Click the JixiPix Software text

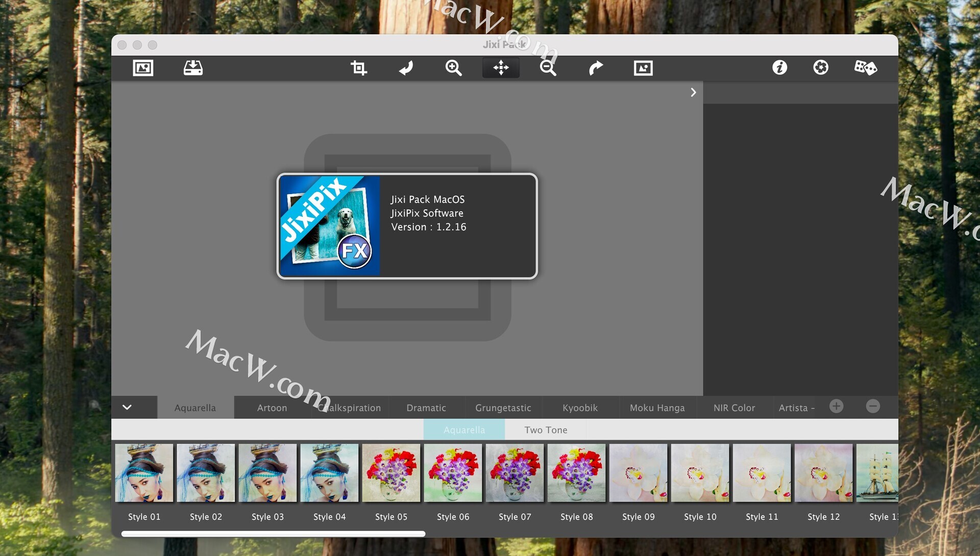(x=427, y=213)
